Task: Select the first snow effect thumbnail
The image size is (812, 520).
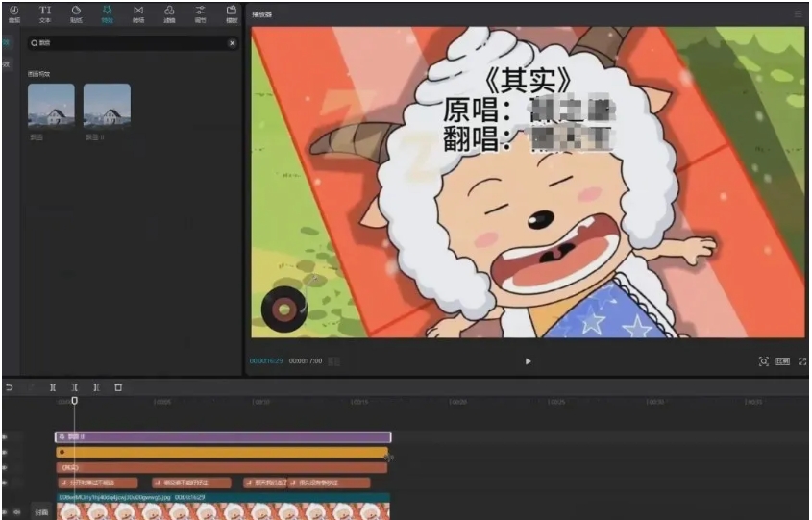Action: pyautogui.click(x=51, y=106)
